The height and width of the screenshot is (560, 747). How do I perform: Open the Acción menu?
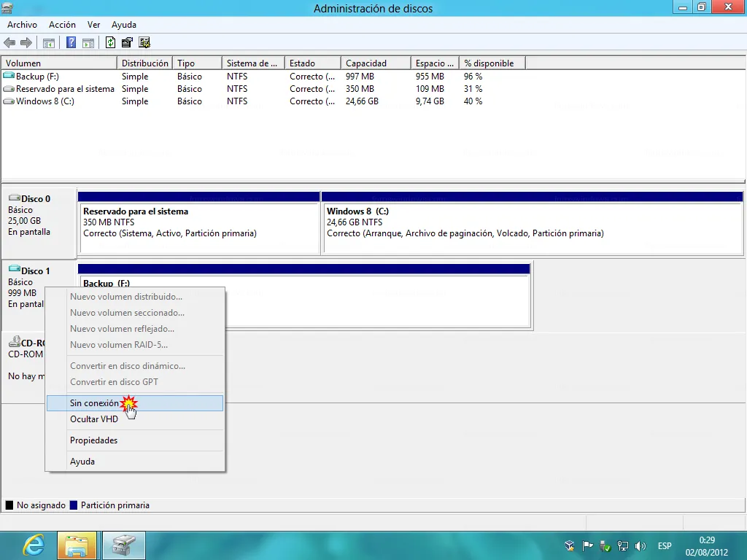pyautogui.click(x=62, y=25)
